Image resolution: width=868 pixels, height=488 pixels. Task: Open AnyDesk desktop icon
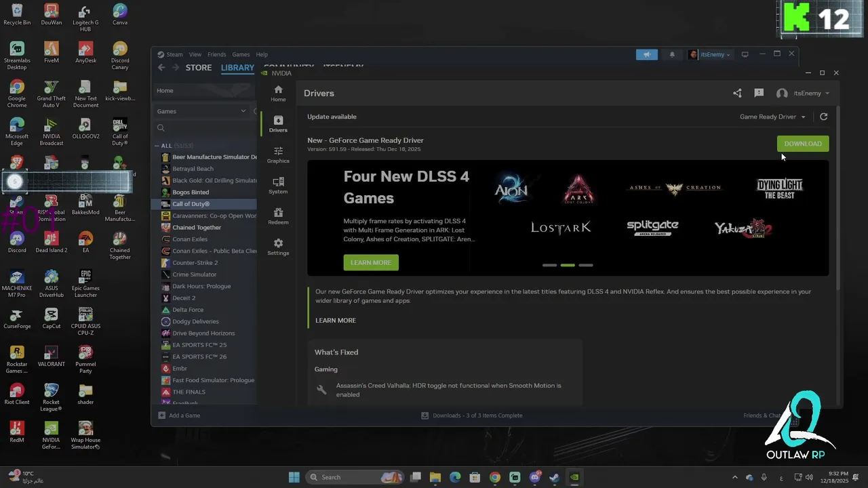(85, 52)
